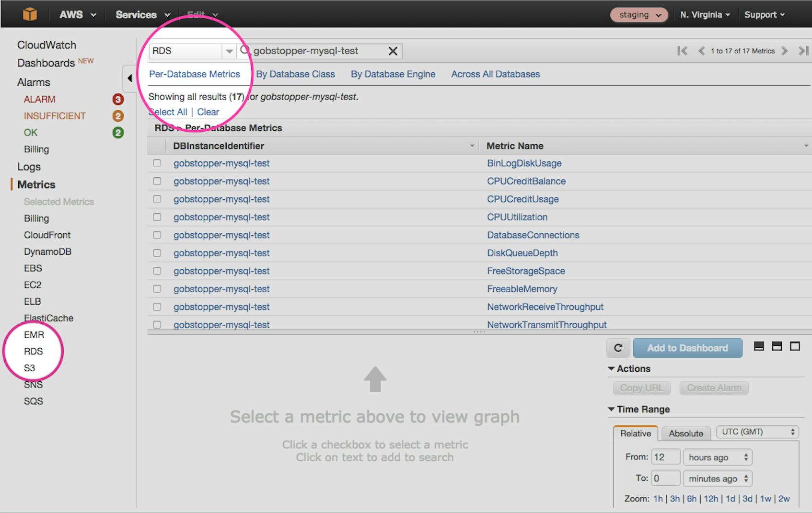
Task: Click the Add to Dashboard button
Action: click(687, 348)
